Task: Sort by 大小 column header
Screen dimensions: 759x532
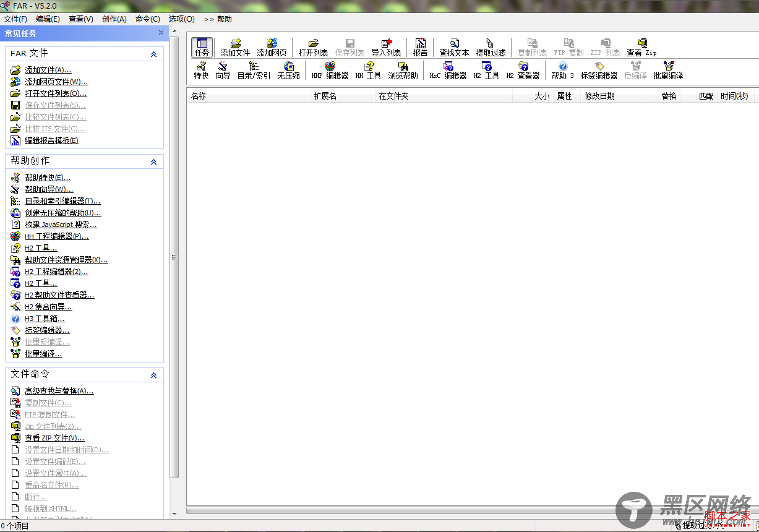Action: 533,96
